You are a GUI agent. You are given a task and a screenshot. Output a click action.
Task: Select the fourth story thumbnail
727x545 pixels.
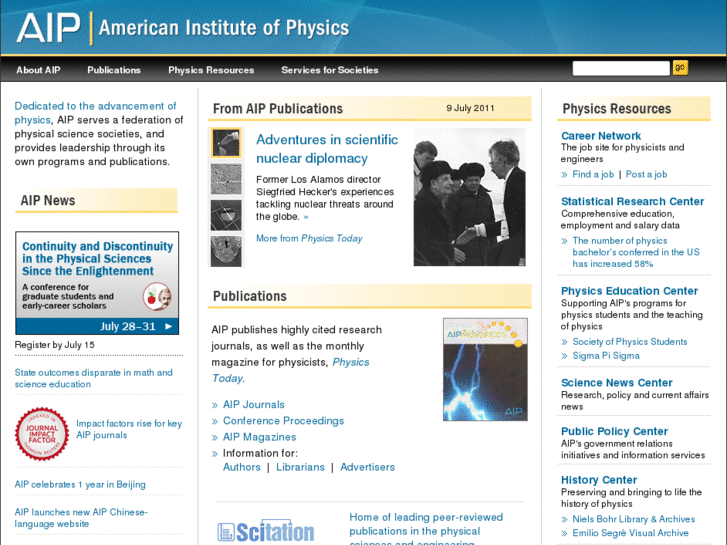[x=226, y=251]
